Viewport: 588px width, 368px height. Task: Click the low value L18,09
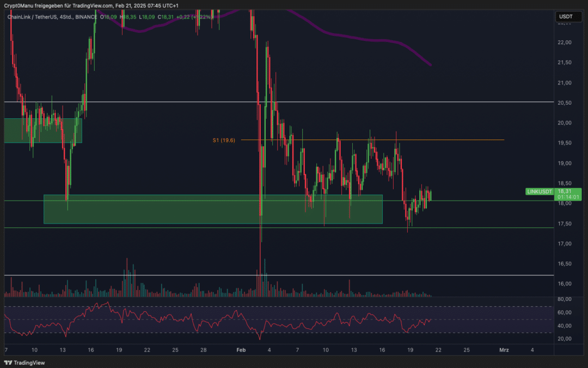coord(147,17)
